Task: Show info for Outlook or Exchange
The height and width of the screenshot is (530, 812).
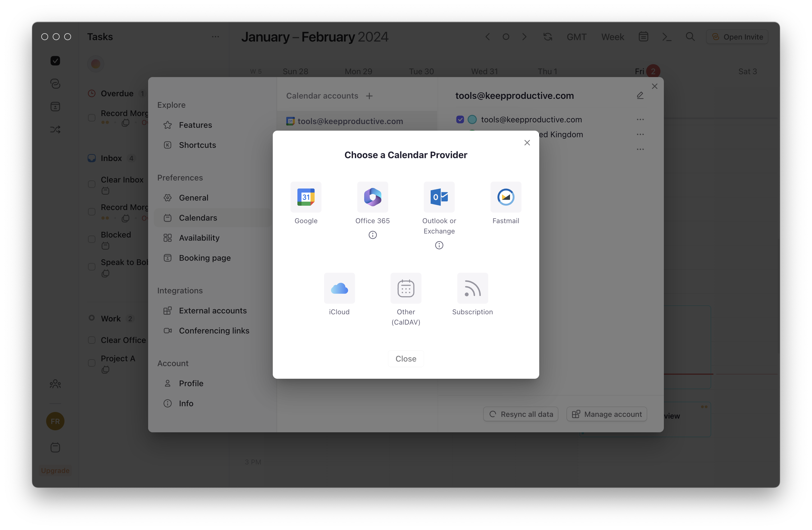Action: [x=439, y=245]
